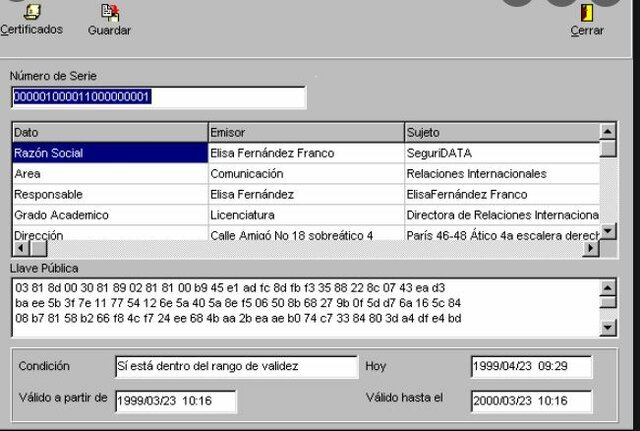Click the table's scroll right arrow
This screenshot has height=431, width=640.
pos(591,248)
